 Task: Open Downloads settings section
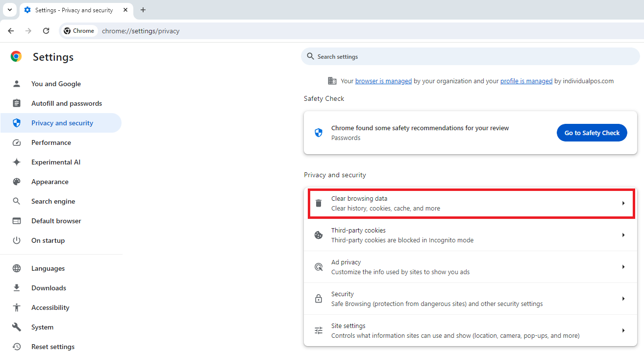[x=61, y=288]
